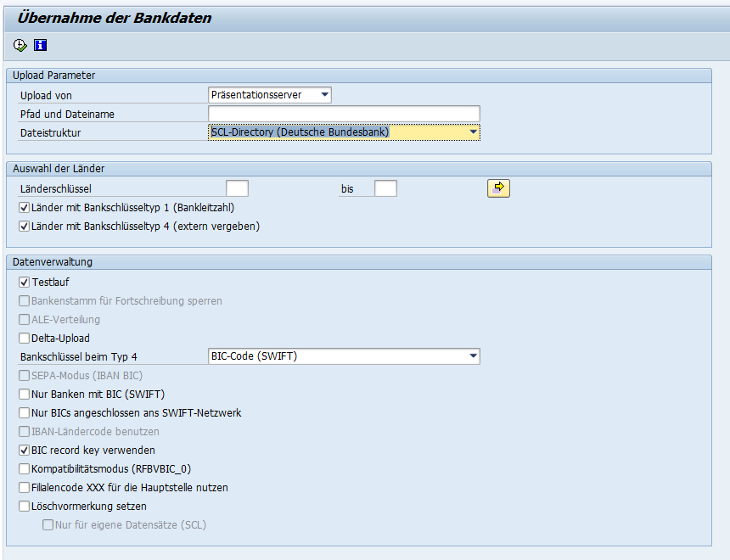This screenshot has width=730, height=560.
Task: Click the 'Bankenstamm für Fortschreibung sperren' checkbox
Action: (24, 300)
